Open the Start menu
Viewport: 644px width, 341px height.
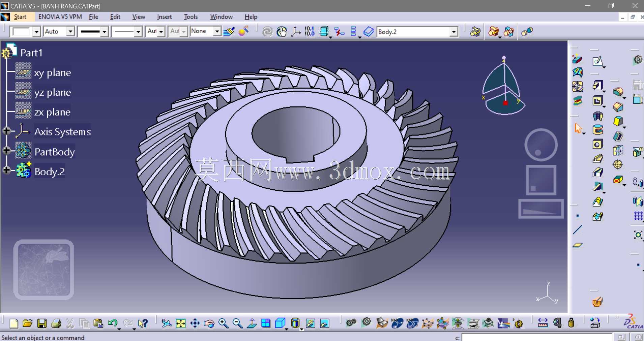click(x=20, y=17)
